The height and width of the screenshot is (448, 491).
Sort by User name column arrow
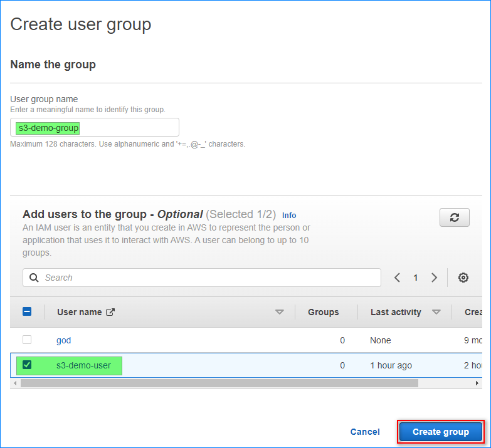tap(280, 312)
